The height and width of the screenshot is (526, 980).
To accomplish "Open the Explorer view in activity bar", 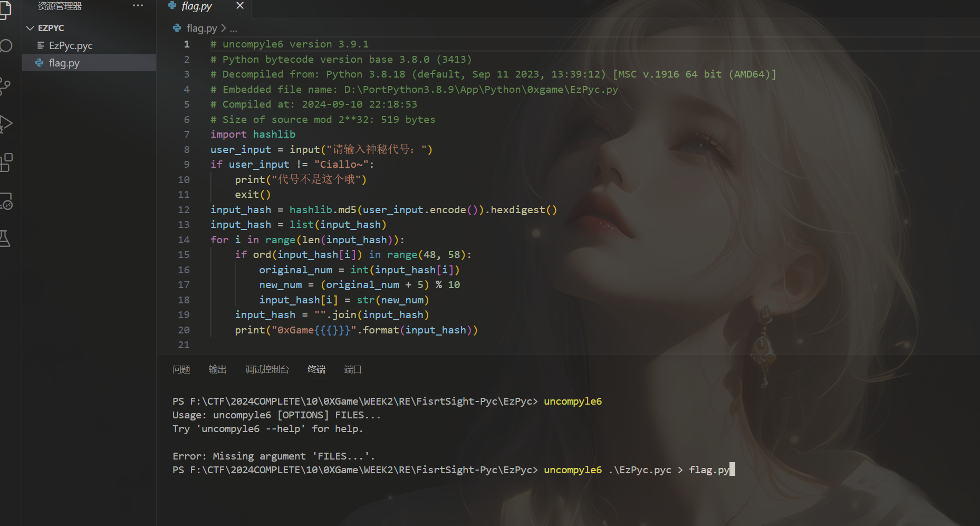I will click(5, 9).
